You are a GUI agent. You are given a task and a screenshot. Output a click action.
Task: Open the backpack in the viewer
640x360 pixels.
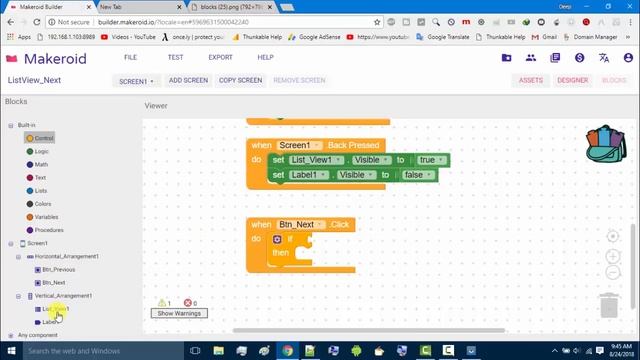606,144
